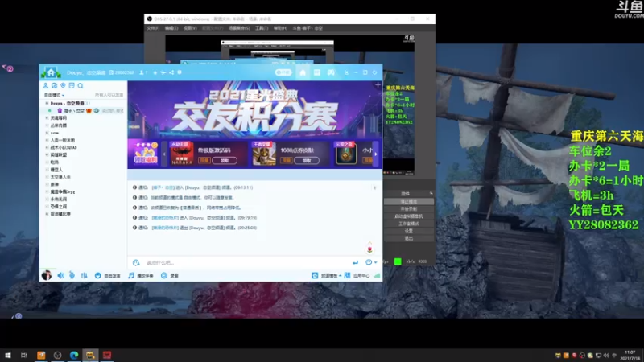
Task: Select the 恐惧之间 sub-channel
Action: 58,207
